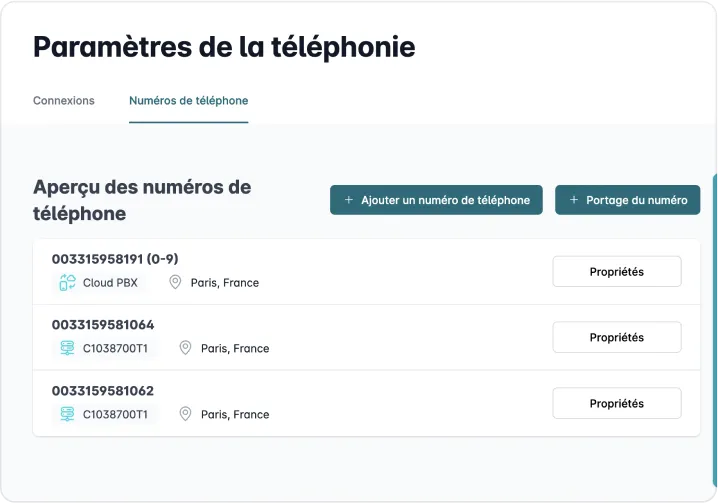The image size is (718, 503).
Task: Click the Cloud PBX label text
Action: pos(110,283)
